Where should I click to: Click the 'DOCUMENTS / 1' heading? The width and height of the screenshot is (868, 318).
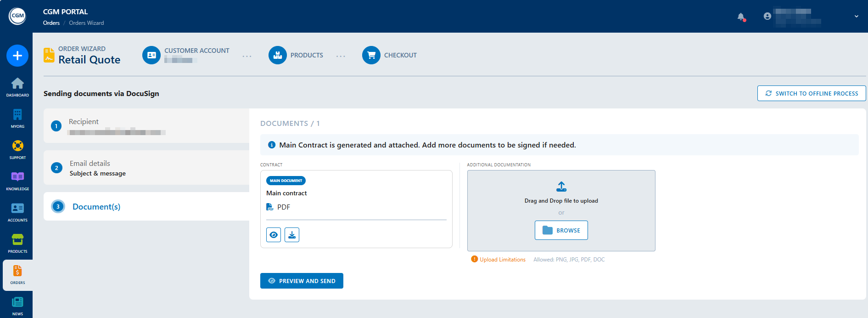click(290, 123)
